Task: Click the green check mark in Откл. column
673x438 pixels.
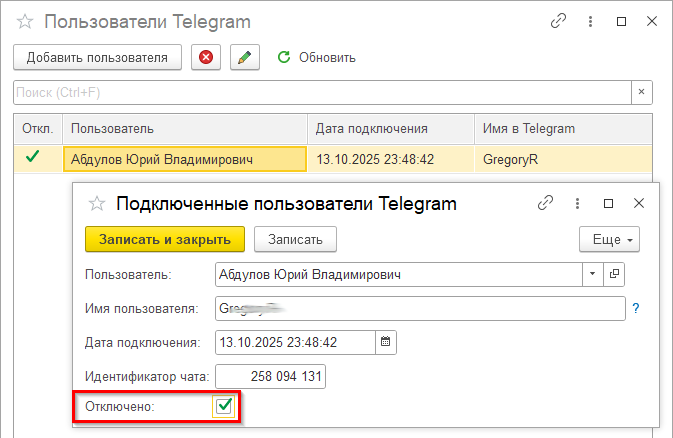Action: (x=33, y=157)
